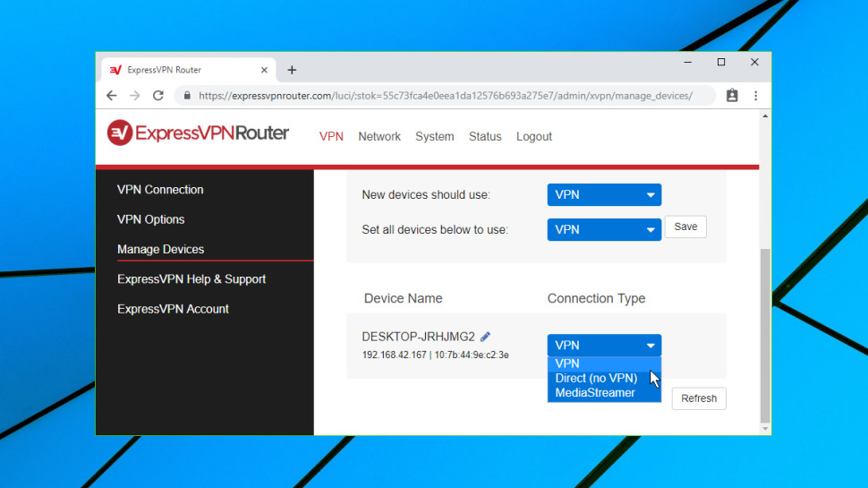This screenshot has height=488, width=868.
Task: Click the 'New devices should use:' label
Action: 426,195
